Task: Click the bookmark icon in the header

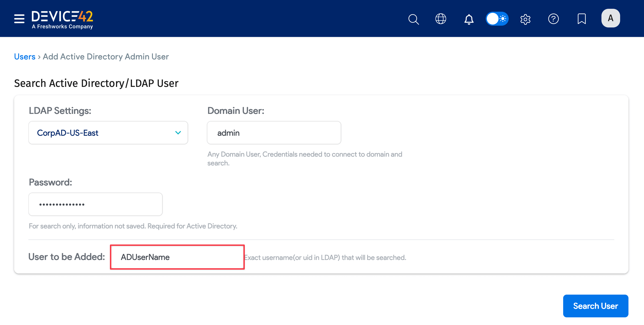Action: pyautogui.click(x=581, y=19)
